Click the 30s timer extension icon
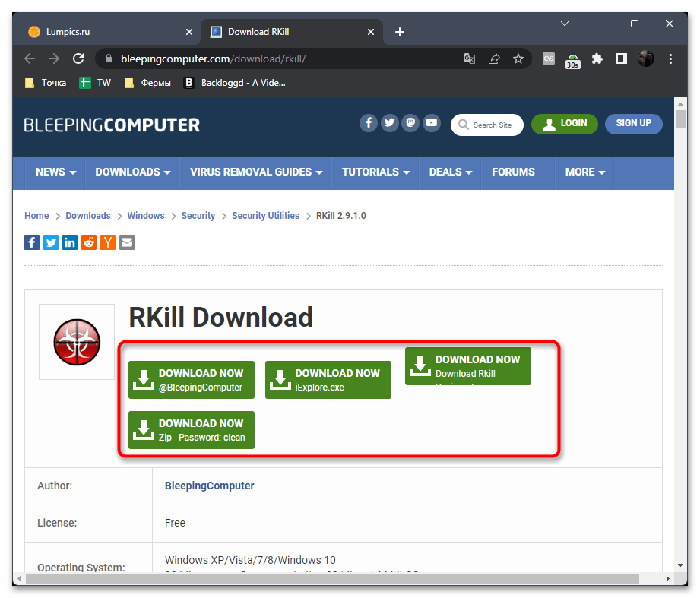Screen dimensions: 700x598 (x=573, y=60)
